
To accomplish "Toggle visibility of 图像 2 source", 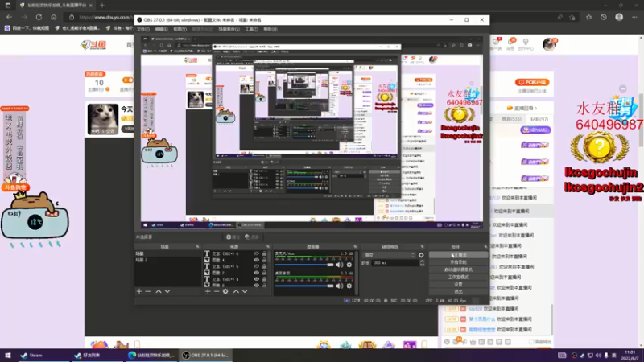I will pyautogui.click(x=256, y=273).
